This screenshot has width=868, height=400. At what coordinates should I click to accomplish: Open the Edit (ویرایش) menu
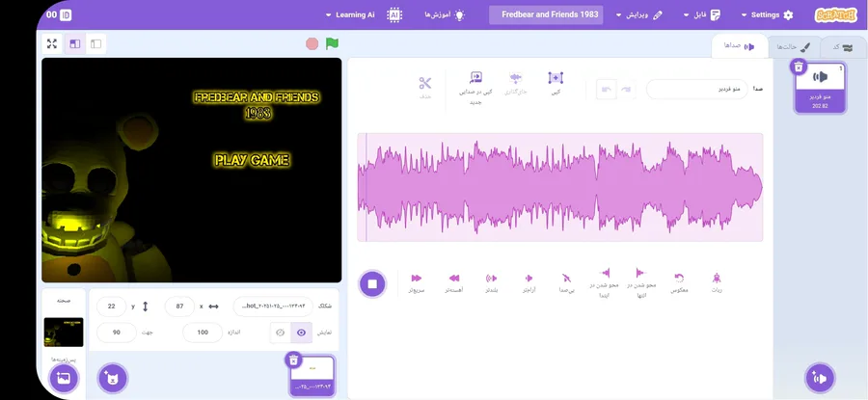click(639, 14)
